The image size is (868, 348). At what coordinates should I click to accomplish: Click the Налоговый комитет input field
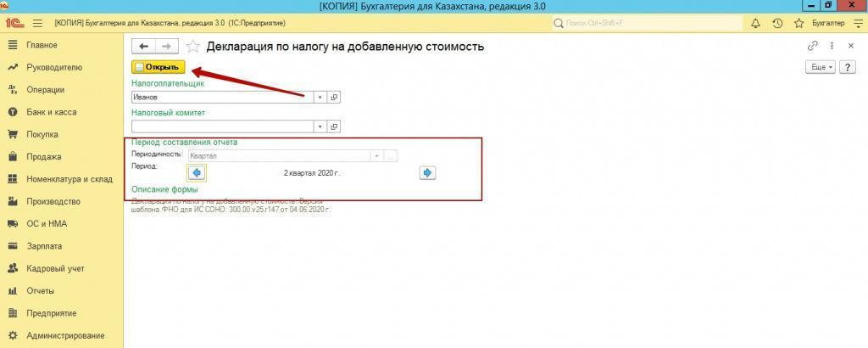tap(222, 126)
